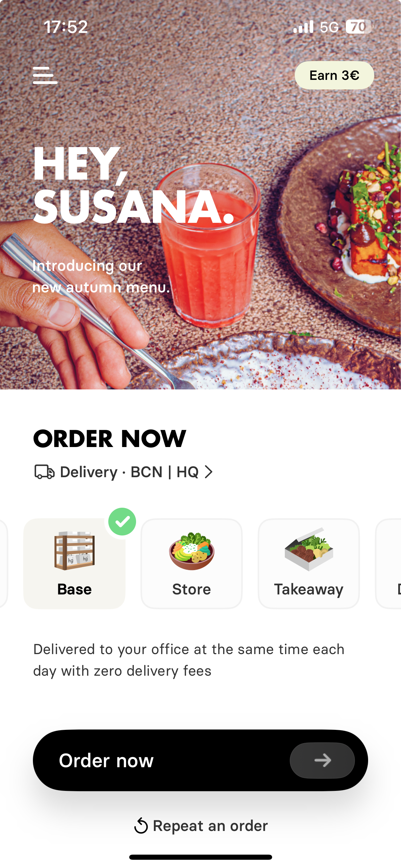Show the partially visible next option card
The width and height of the screenshot is (401, 868).
pos(388,564)
